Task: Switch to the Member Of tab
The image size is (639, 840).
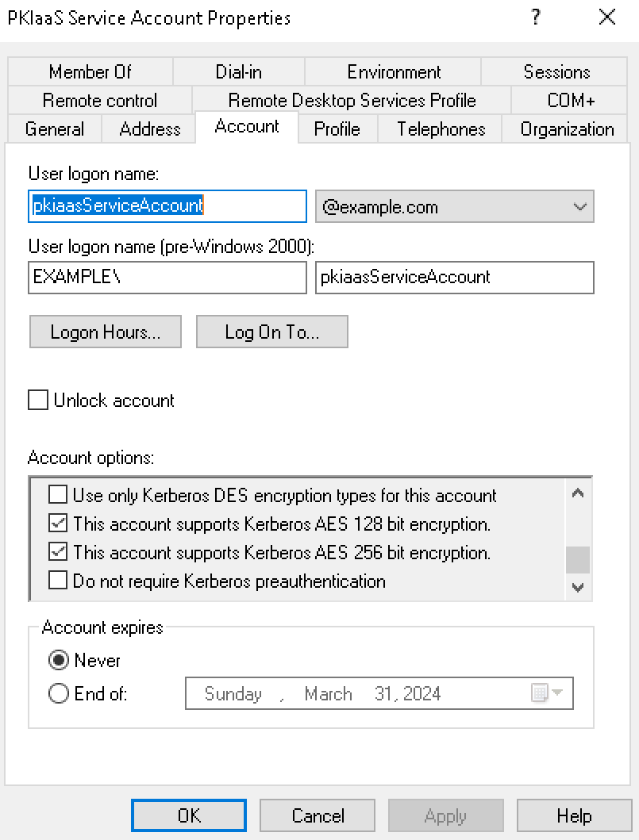Action: 90,72
